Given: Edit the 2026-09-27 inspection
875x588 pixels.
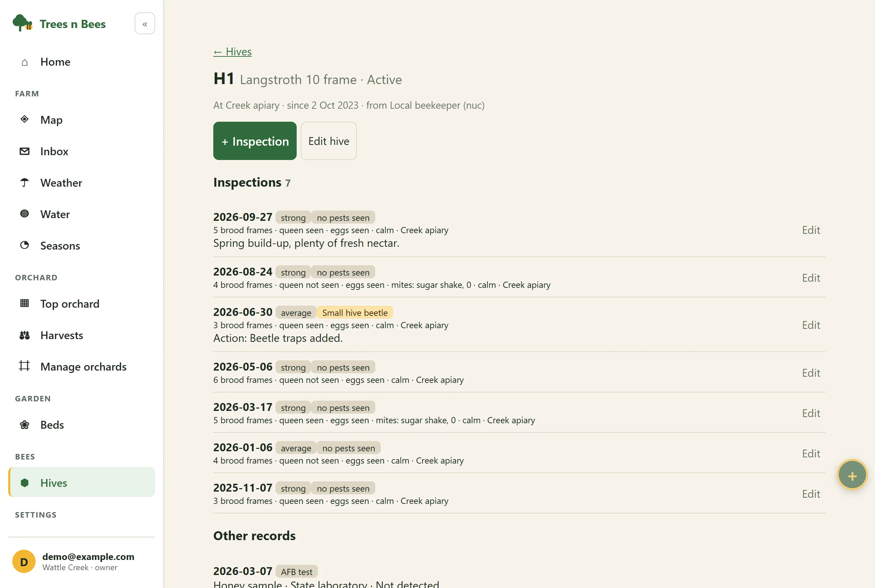Looking at the screenshot, I should pos(811,230).
